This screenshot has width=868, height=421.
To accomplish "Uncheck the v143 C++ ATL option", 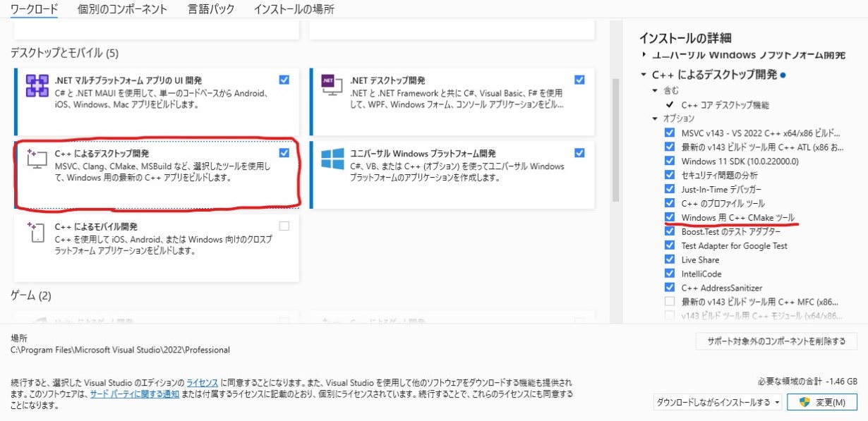I will (669, 147).
